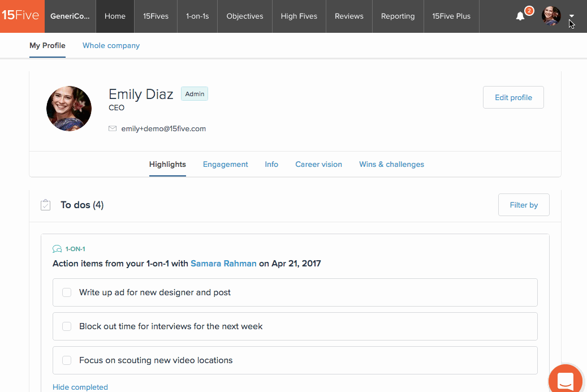Open the 1-on-1s section
The width and height of the screenshot is (587, 392).
click(x=197, y=16)
